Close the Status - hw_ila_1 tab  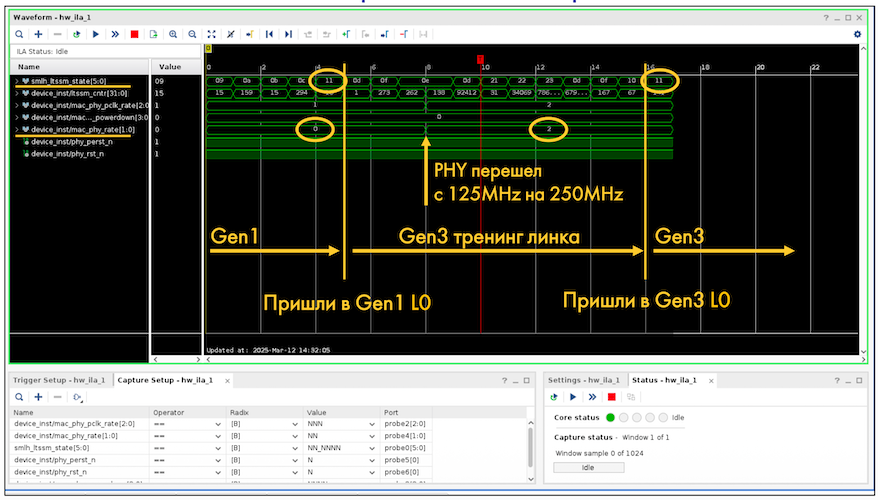[711, 381]
